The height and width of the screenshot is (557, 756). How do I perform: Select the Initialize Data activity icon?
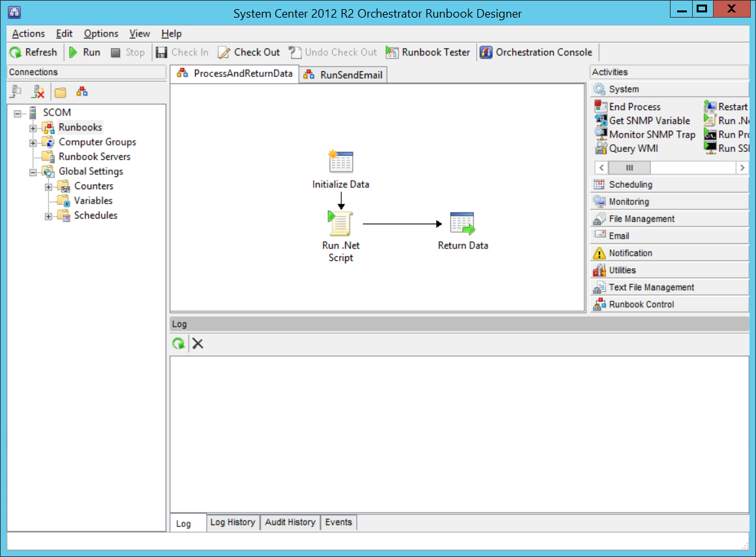click(340, 162)
